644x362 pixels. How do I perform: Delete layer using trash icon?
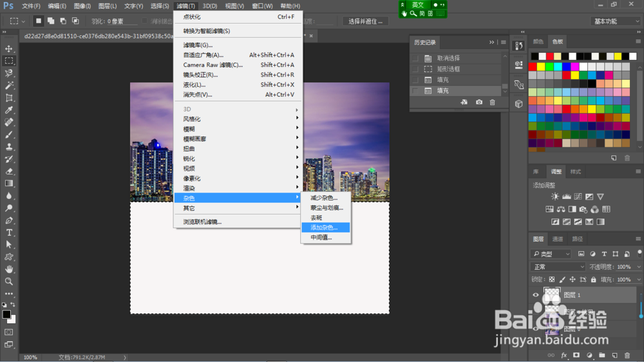tap(627, 355)
